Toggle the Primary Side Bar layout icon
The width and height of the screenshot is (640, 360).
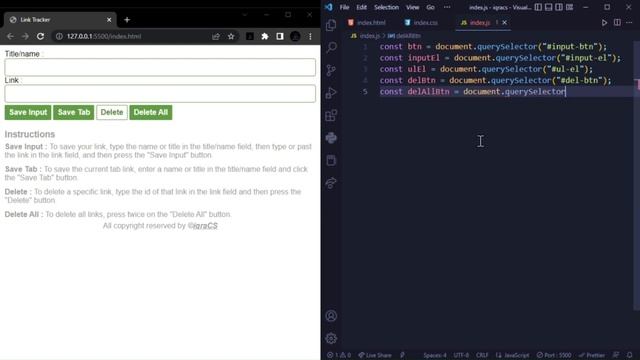pos(538,7)
